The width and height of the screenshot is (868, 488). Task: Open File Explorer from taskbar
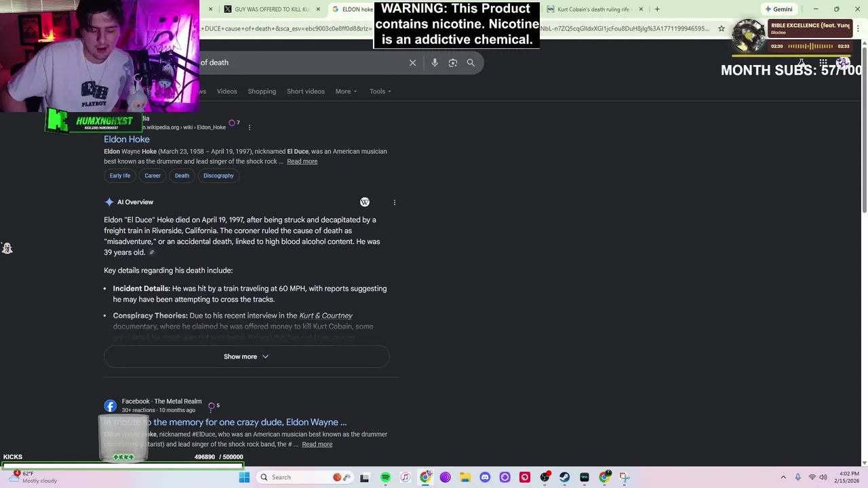click(465, 477)
